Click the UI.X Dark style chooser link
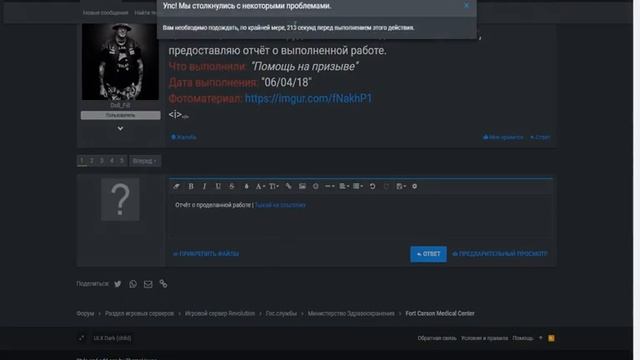Image resolution: width=640 pixels, height=360 pixels. point(112,338)
